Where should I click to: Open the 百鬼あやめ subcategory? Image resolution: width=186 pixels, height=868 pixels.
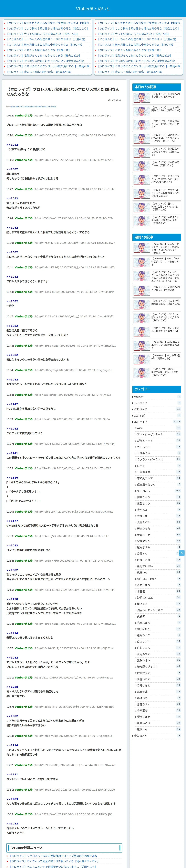158,654
